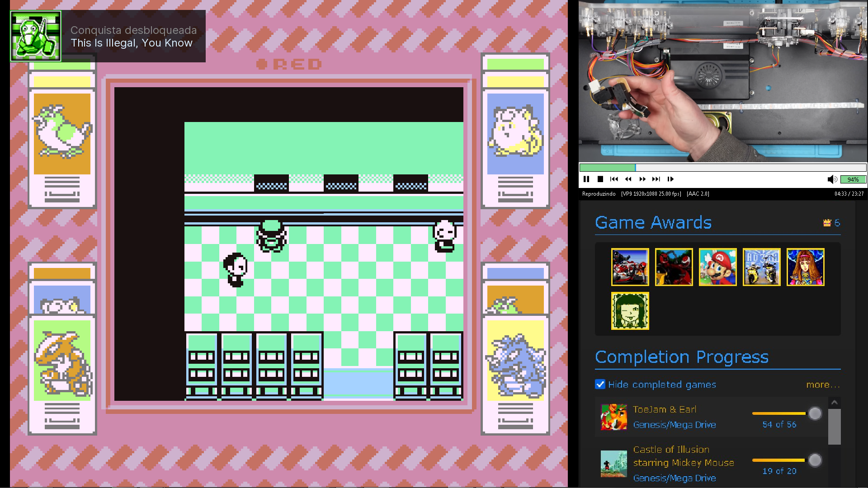Step forward one frame
This screenshot has width=868, height=488.
tap(670, 179)
